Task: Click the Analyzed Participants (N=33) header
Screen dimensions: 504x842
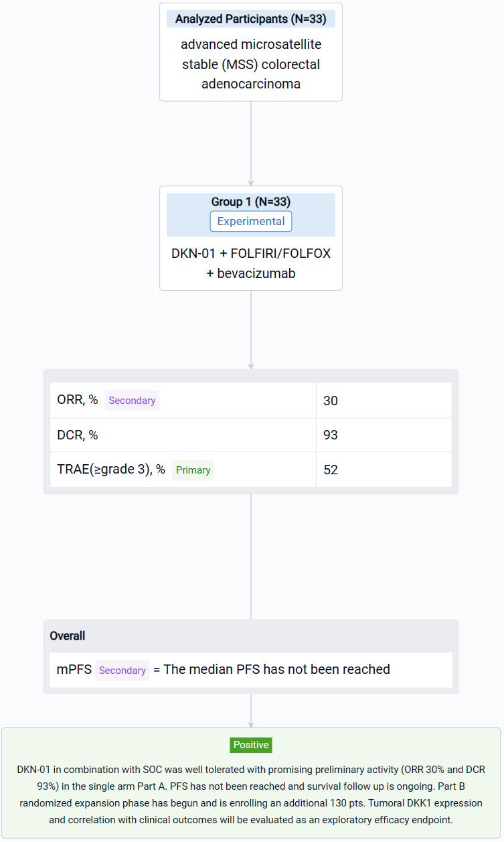Action: pyautogui.click(x=250, y=19)
